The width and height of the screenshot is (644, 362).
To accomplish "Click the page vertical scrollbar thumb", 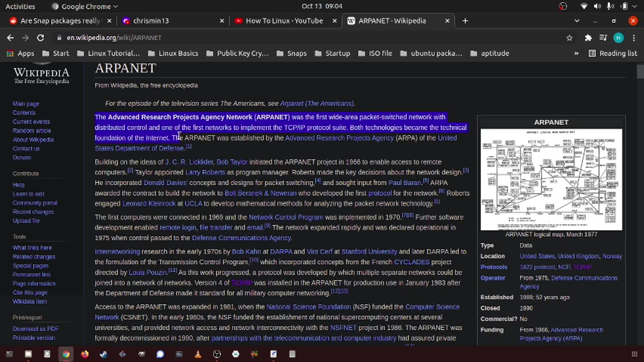I will (640, 72).
